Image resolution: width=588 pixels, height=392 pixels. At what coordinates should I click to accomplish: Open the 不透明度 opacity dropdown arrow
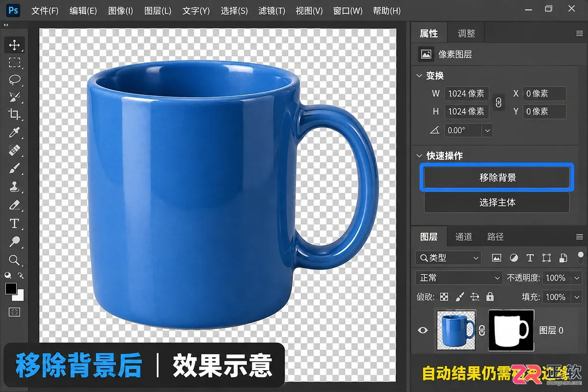(577, 277)
